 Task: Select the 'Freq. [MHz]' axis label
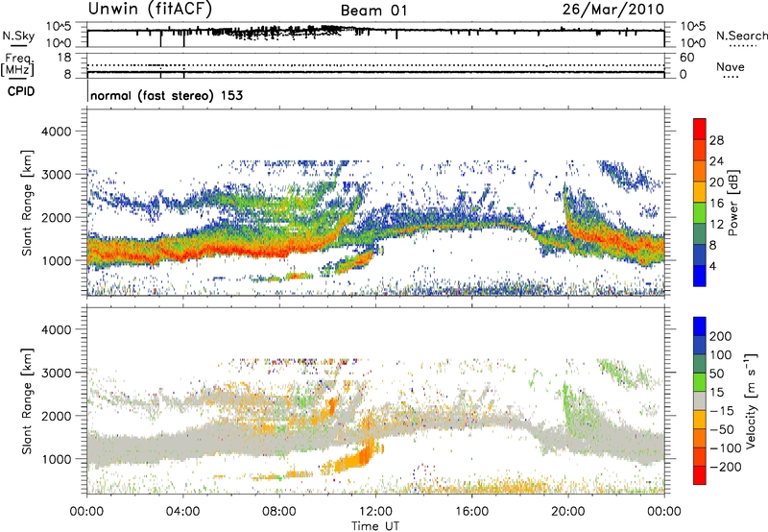point(17,64)
